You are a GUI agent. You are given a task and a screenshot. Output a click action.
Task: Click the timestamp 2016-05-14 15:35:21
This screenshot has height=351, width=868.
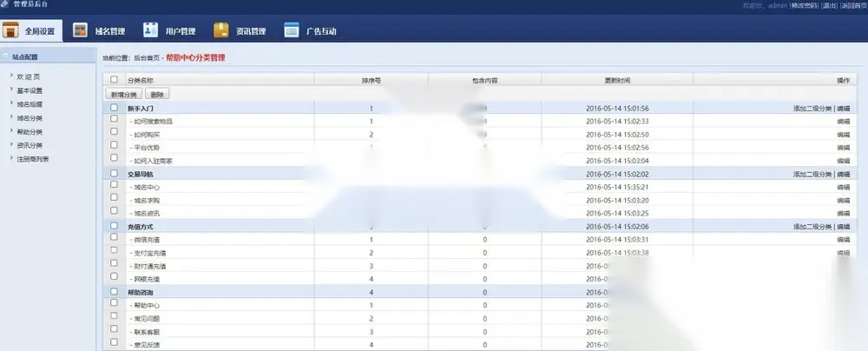(617, 188)
